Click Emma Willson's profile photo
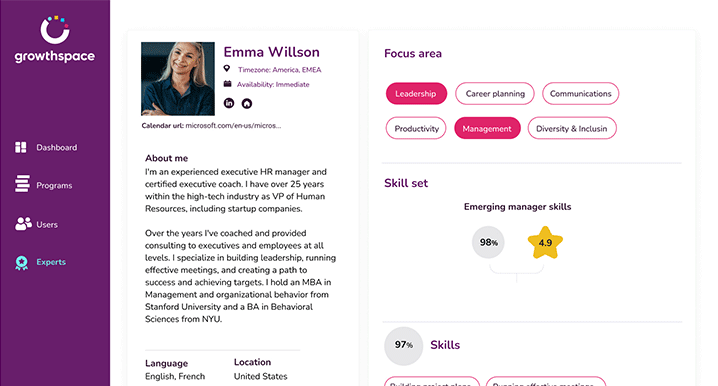This screenshot has width=718, height=386. pos(178,79)
